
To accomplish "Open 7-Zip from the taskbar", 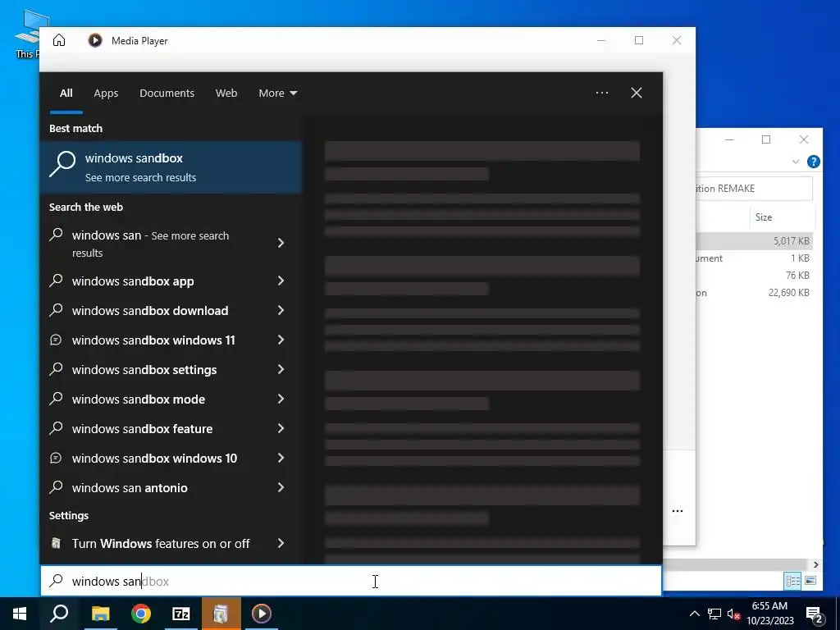I will 181,614.
